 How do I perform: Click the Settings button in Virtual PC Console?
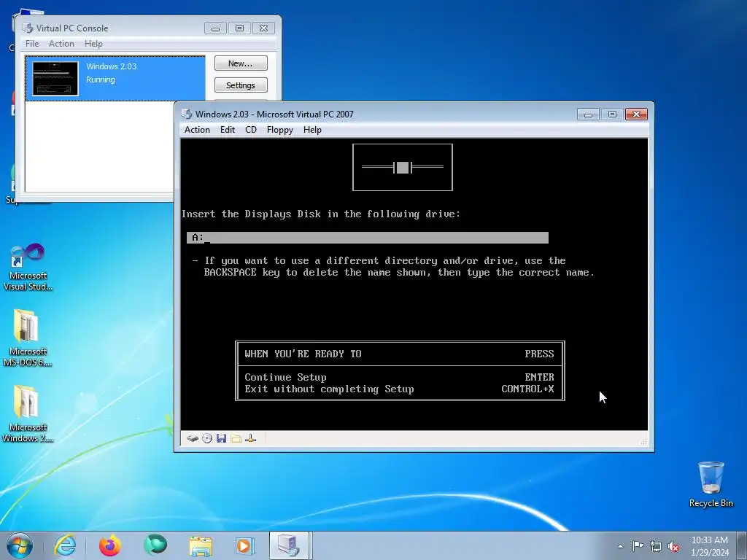pyautogui.click(x=241, y=85)
